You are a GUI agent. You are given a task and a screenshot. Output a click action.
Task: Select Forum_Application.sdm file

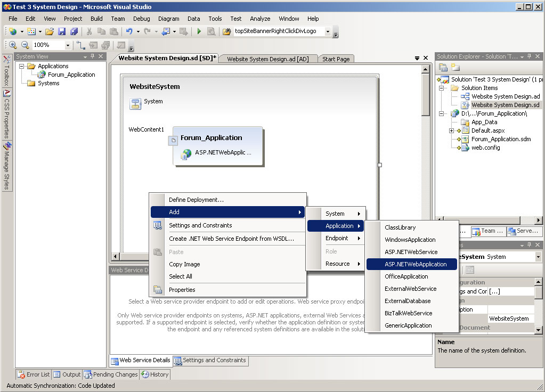tap(501, 139)
